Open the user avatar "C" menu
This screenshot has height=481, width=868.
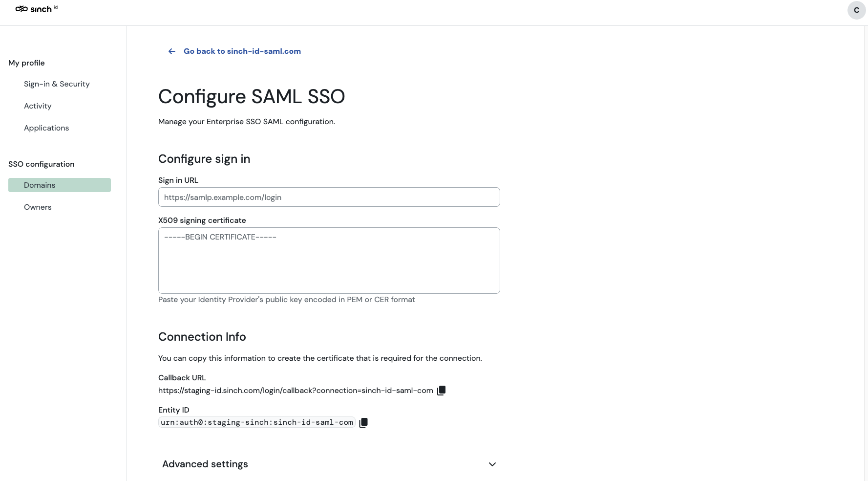tap(856, 10)
